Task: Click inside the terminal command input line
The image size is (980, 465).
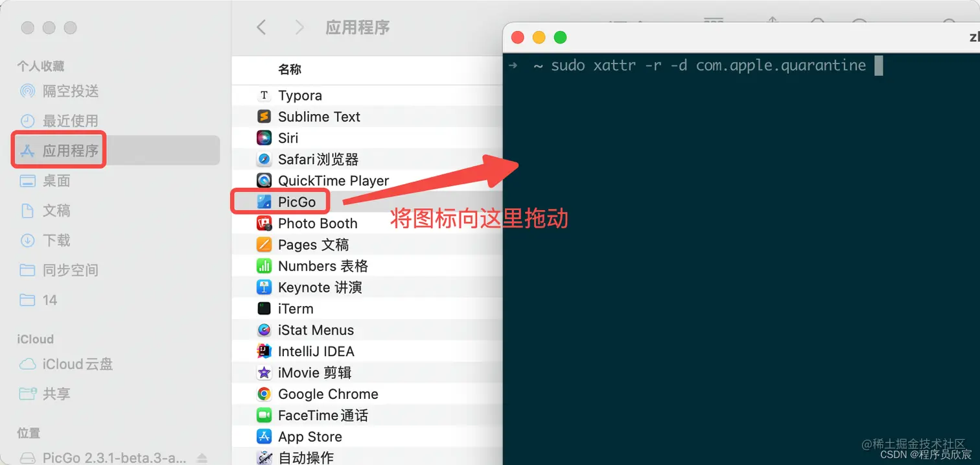Action: coord(880,65)
